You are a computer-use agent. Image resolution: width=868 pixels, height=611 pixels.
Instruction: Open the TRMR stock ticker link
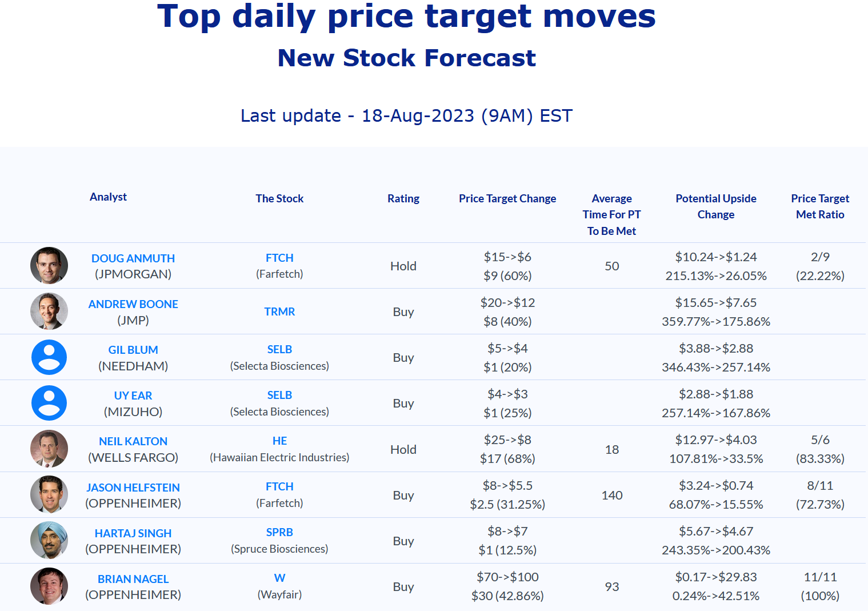[x=279, y=312]
